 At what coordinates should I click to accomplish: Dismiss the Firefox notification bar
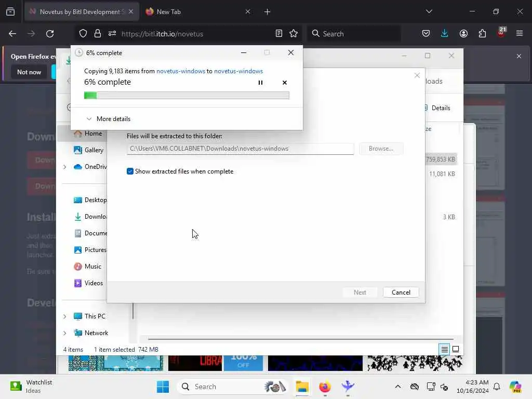click(x=519, y=56)
